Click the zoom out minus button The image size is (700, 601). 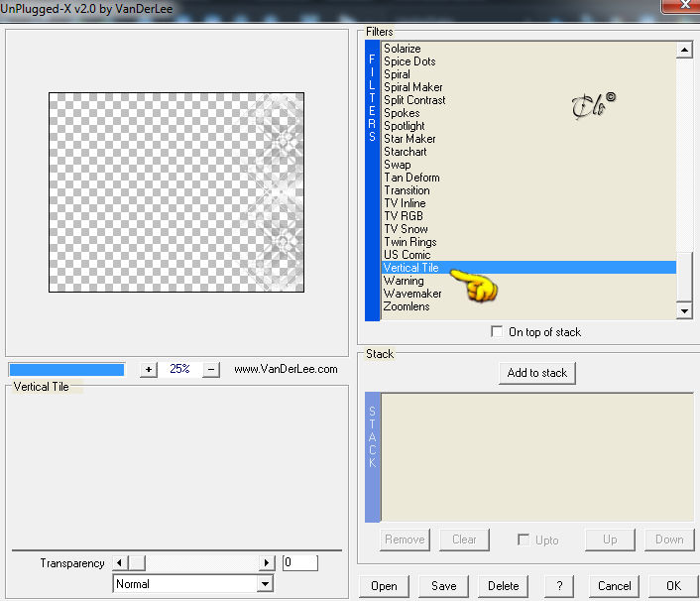[211, 369]
